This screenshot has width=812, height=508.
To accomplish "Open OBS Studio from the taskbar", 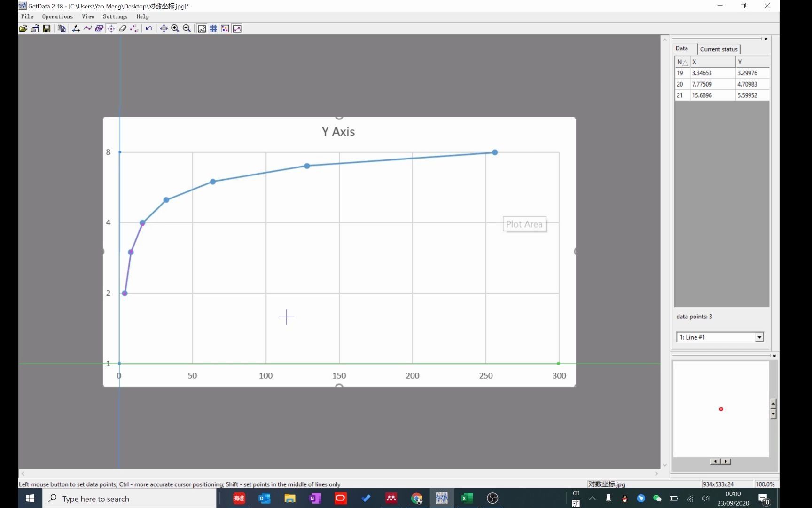I will coord(492,498).
